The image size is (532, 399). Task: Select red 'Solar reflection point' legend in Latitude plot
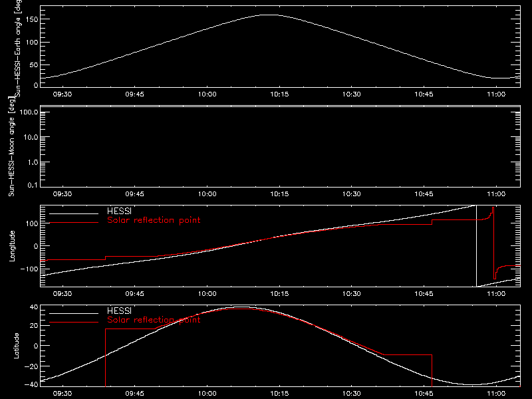154,320
